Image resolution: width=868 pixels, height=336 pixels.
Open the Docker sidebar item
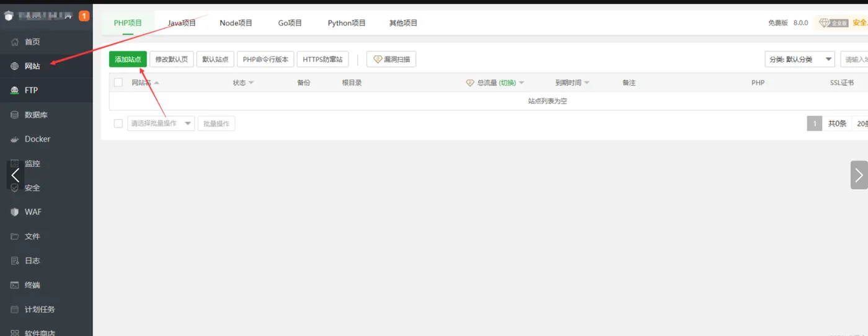(x=37, y=139)
